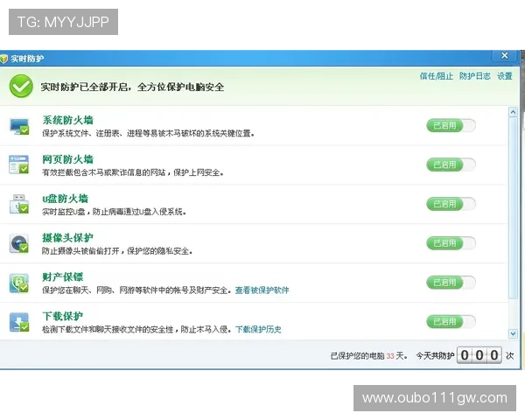Toggle the 系统防火墙 已启用 switch
The height and width of the screenshot is (420, 525).
click(451, 126)
